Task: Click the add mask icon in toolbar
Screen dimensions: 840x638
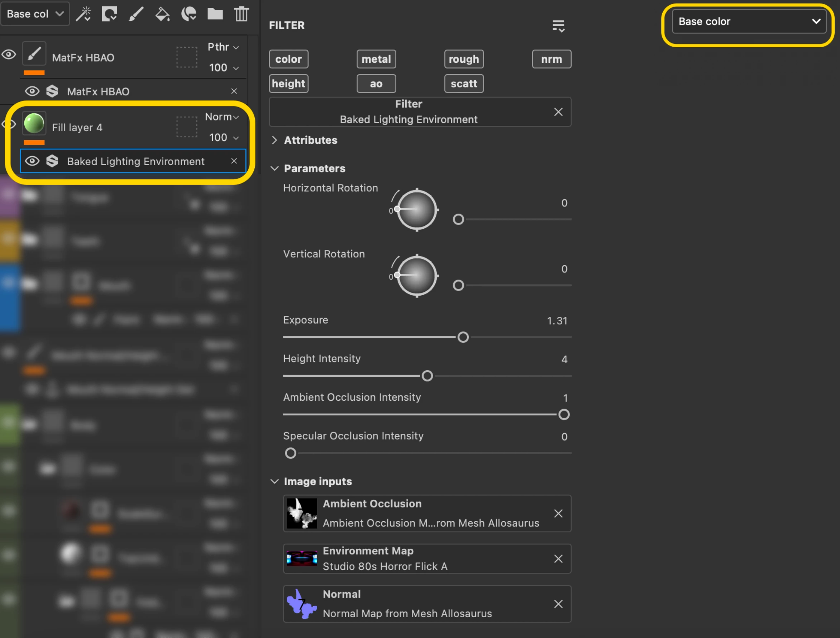Action: pos(109,14)
